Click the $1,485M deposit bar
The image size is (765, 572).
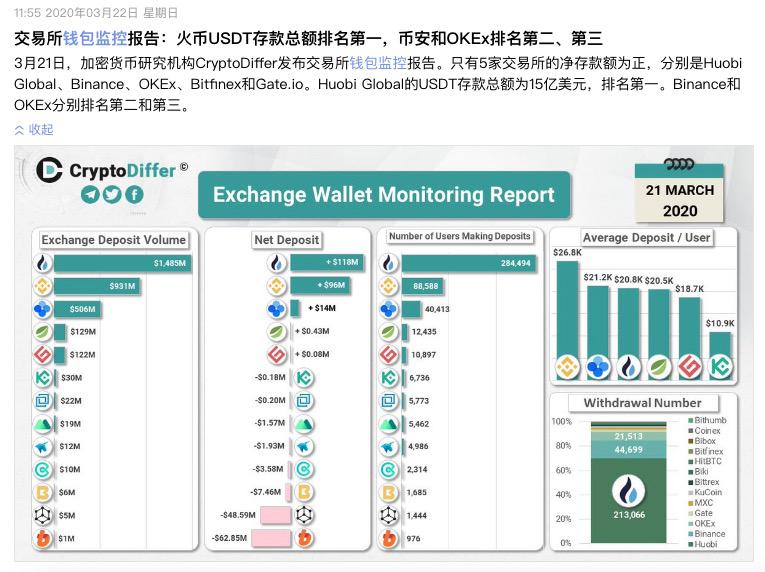pos(123,263)
